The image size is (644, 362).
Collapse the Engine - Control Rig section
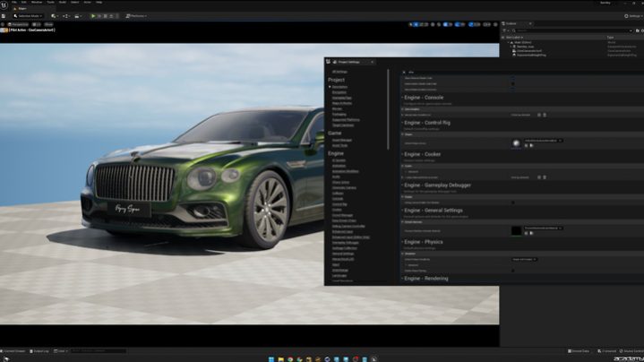[402, 123]
